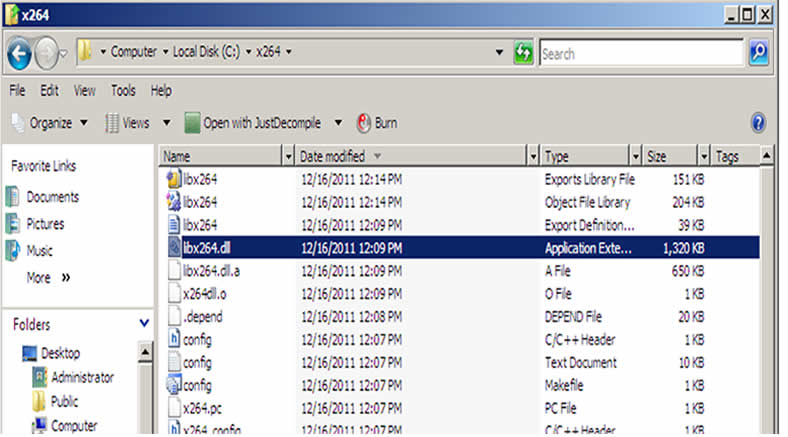Screen dimensions: 788x437
Task: Click the file list scroll up arrow
Action: click(766, 156)
